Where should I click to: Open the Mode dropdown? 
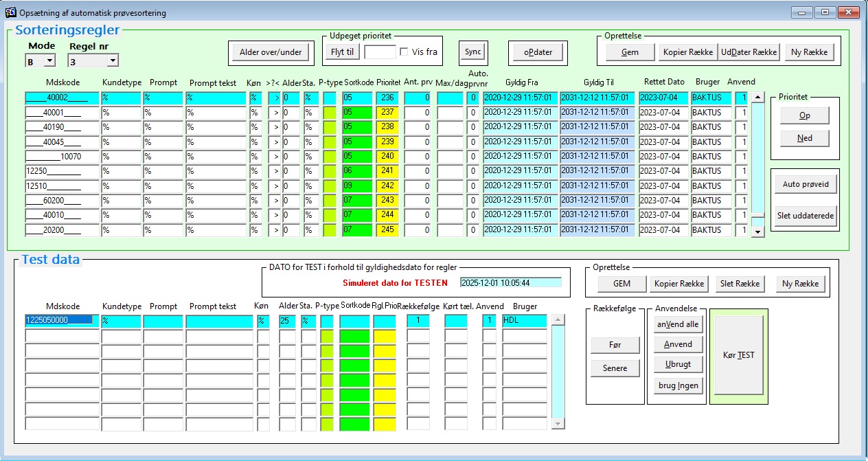[x=49, y=61]
